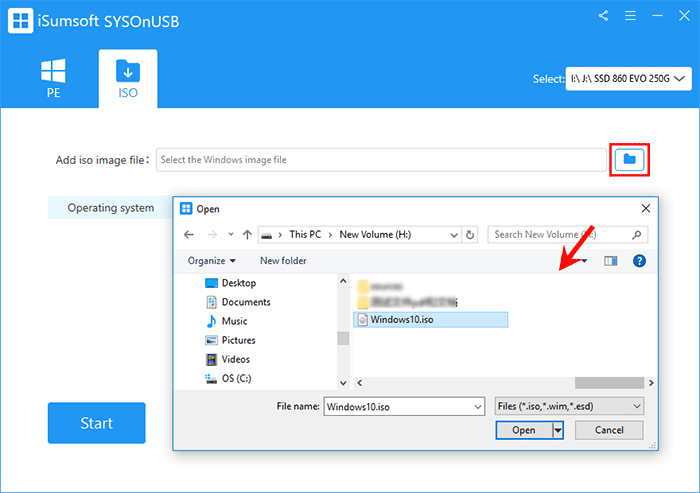
Task: Select the Windows10.iso file
Action: [430, 320]
